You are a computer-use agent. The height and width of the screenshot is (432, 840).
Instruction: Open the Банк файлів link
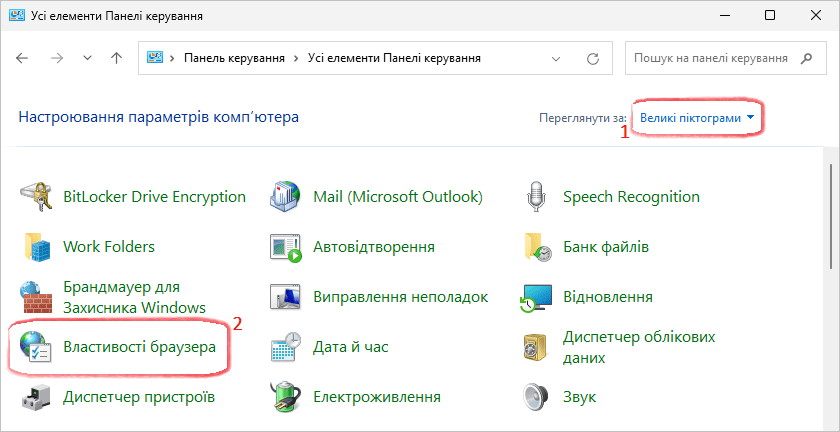click(606, 247)
